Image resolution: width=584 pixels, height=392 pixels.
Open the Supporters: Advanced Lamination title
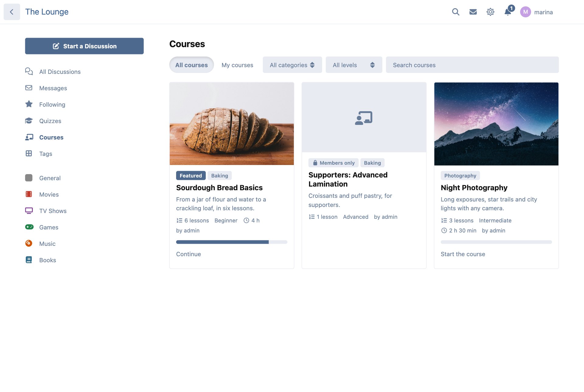click(348, 179)
